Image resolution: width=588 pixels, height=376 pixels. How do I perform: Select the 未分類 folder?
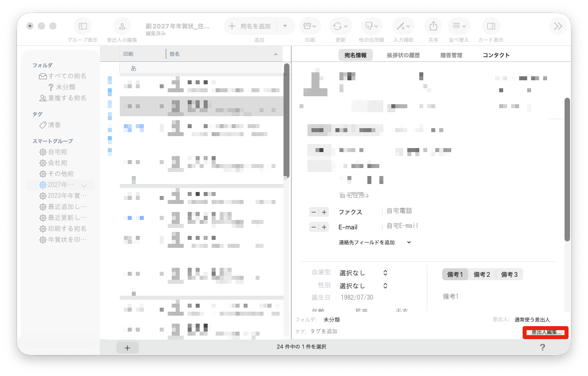(61, 87)
